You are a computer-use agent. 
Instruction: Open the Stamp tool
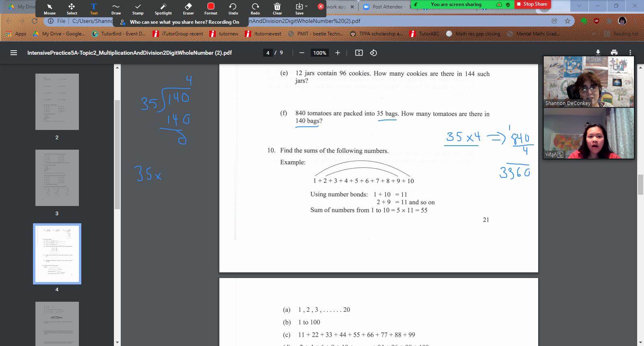(x=138, y=9)
